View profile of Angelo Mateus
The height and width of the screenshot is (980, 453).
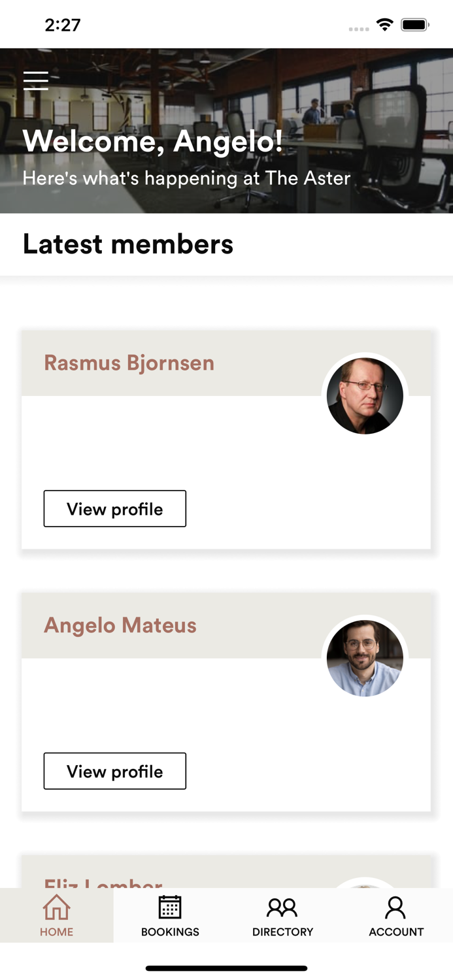pos(115,772)
